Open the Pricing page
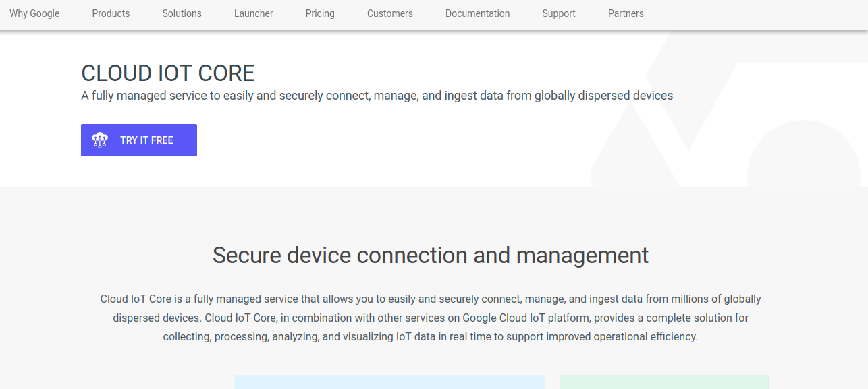Screen dimensions: 868x389 [320, 13]
